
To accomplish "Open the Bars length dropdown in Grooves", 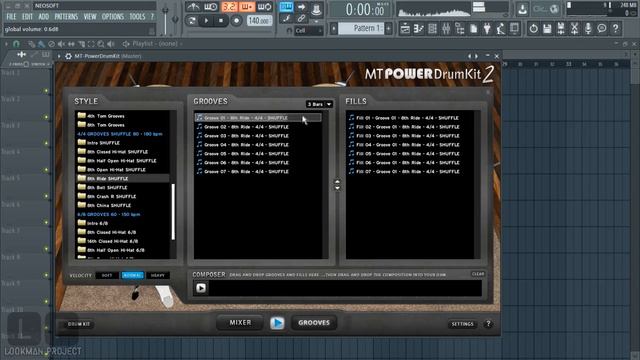I will 319,104.
